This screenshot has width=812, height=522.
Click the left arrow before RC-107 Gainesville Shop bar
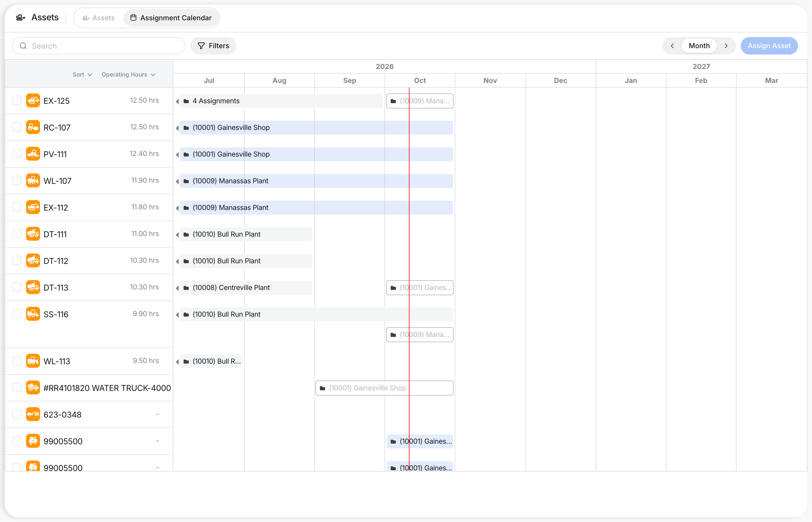tap(177, 128)
